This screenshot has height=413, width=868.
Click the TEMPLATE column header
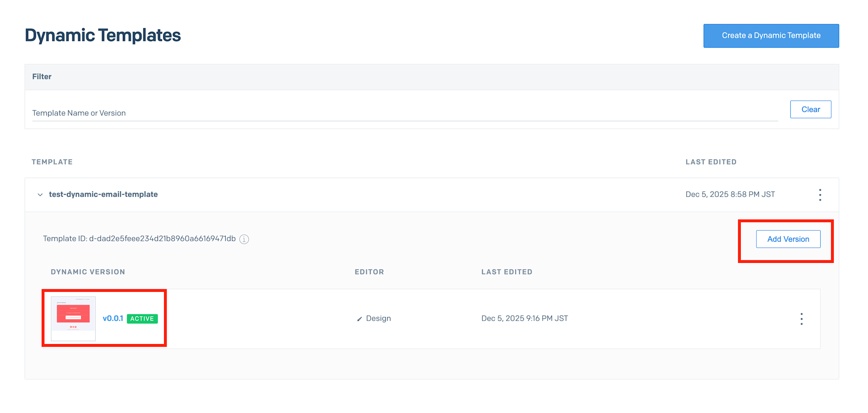click(52, 162)
